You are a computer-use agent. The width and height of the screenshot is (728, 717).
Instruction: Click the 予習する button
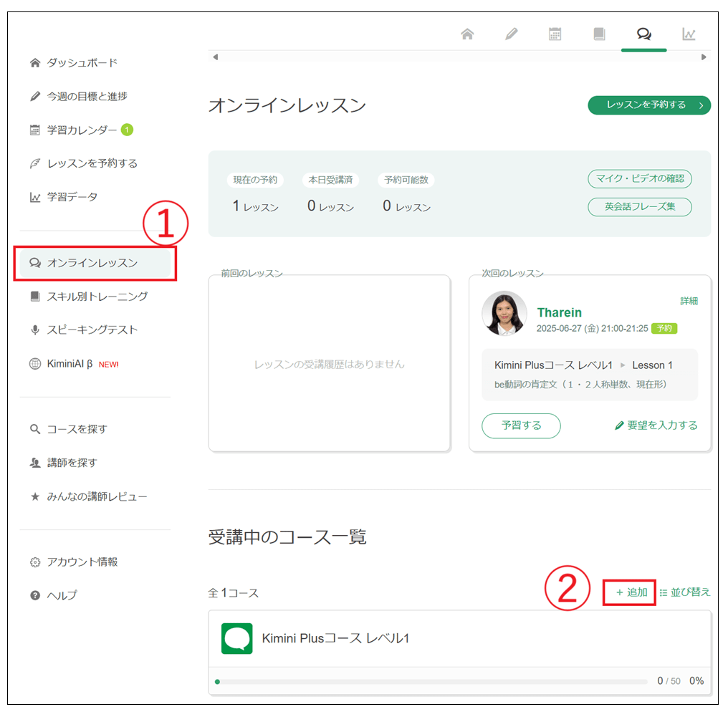(x=521, y=425)
